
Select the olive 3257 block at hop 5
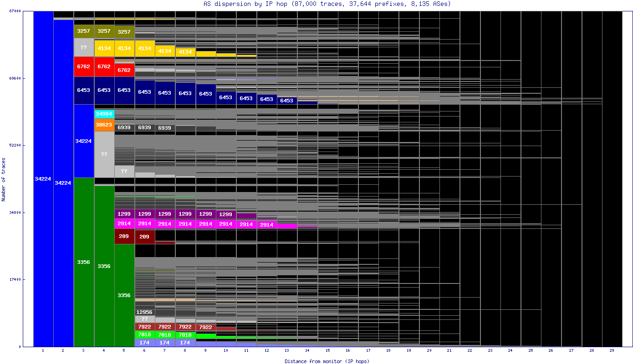coord(124,32)
